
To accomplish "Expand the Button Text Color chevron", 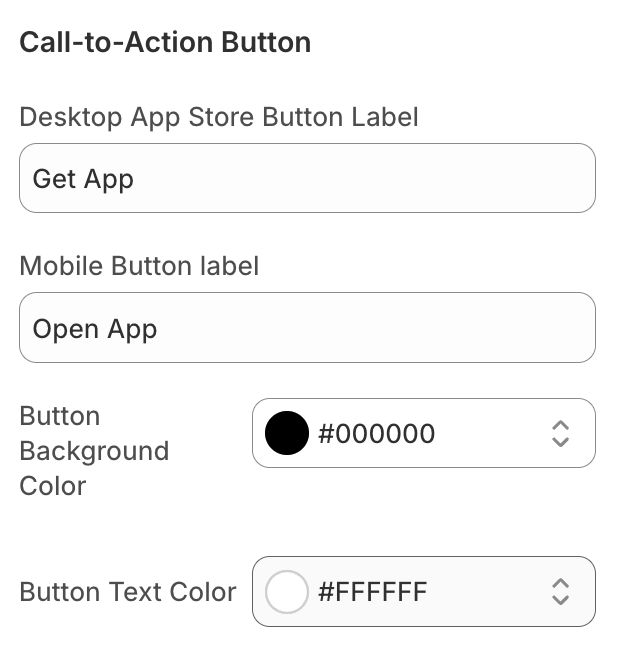I will point(560,592).
